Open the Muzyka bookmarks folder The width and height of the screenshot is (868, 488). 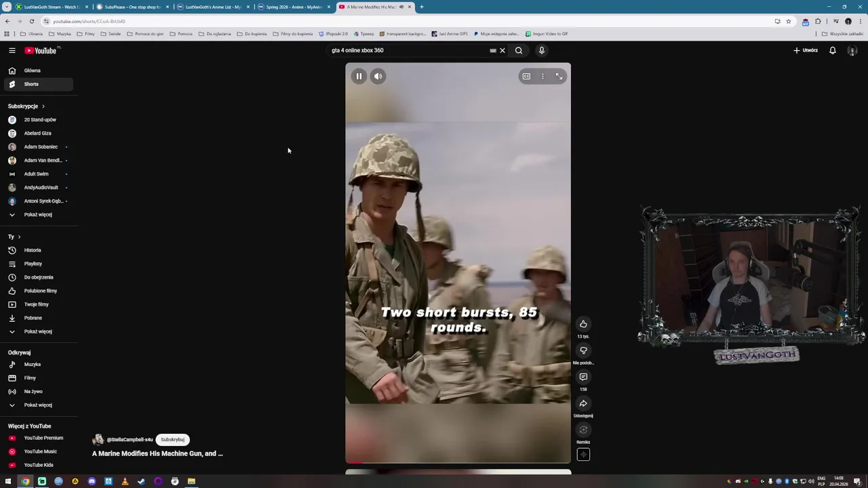coord(60,34)
